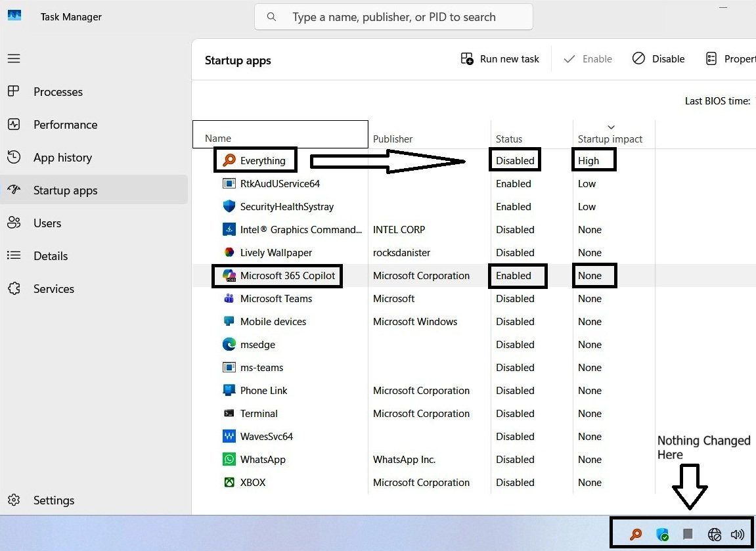756x551 pixels.
Task: Sort by Status column header
Action: click(532, 134)
